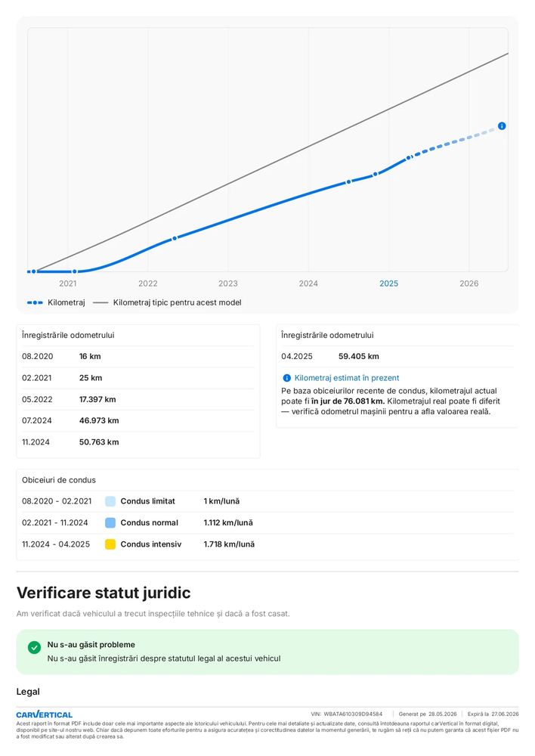Click the 11.2024 point on the graph
This screenshot has width=535, height=756.
(376, 174)
